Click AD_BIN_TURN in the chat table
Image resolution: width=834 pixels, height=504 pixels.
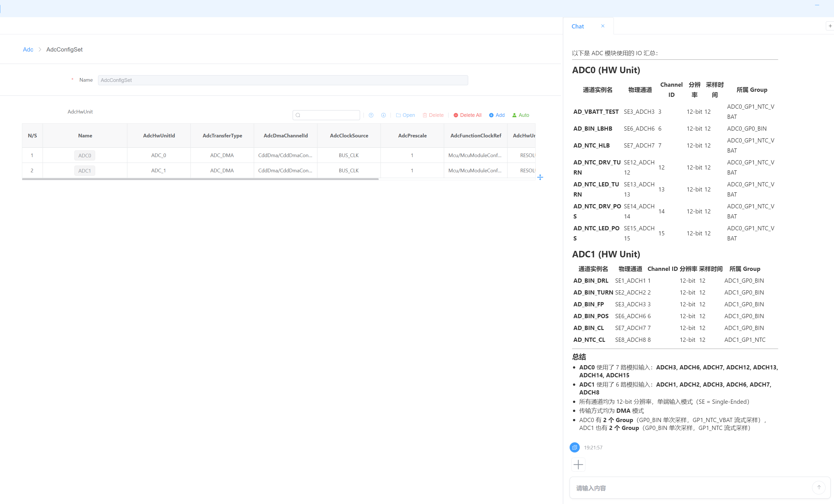tap(593, 293)
